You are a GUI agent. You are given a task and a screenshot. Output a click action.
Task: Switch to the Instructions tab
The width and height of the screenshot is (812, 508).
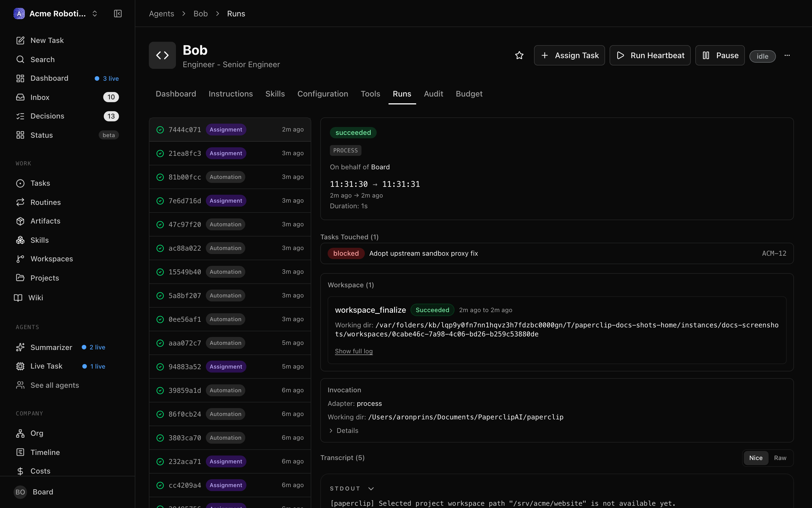231,94
